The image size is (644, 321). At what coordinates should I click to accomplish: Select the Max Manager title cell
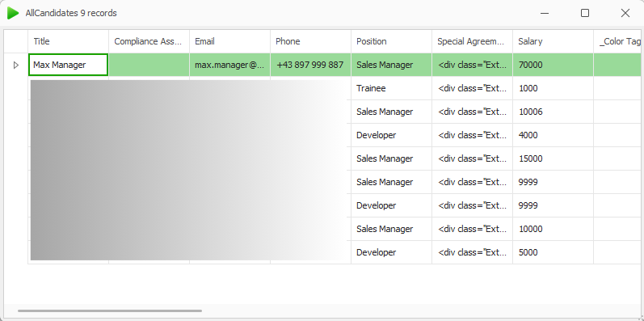point(68,65)
